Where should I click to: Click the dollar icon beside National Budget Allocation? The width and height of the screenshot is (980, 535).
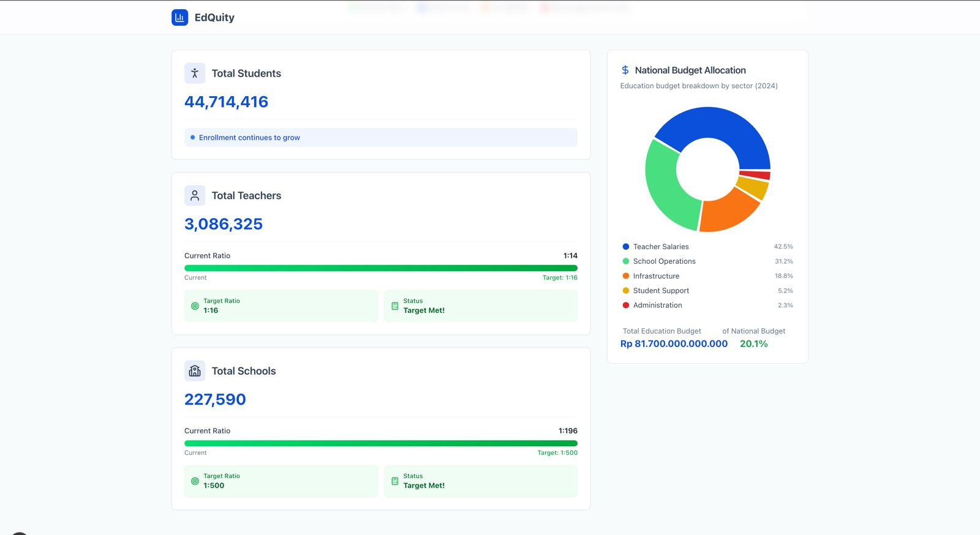(x=625, y=70)
